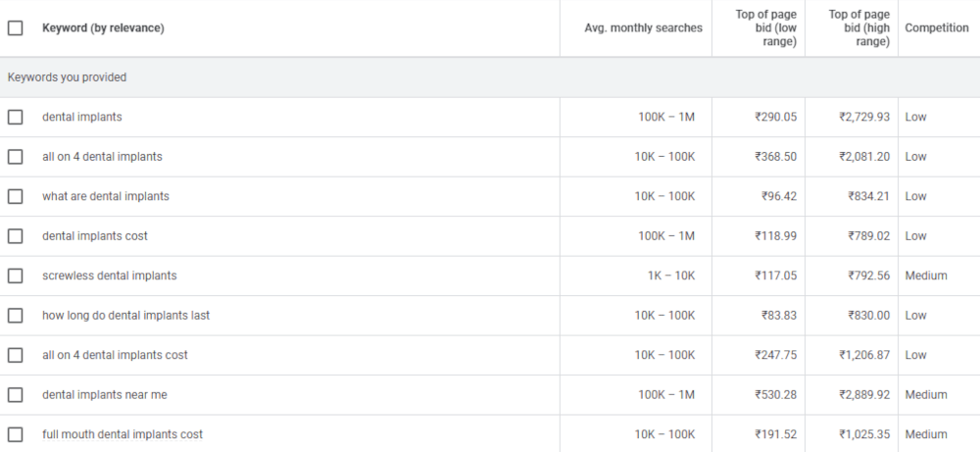Select checkbox beside 'dental implants cost'

tap(16, 236)
